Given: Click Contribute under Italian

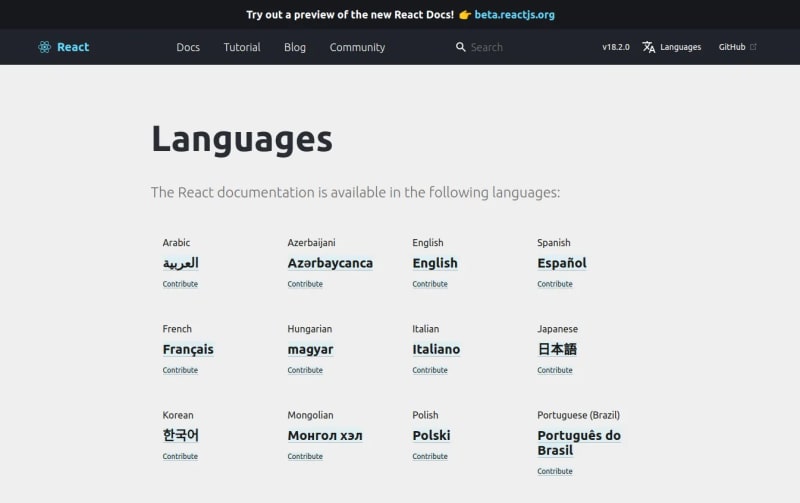Looking at the screenshot, I should pos(430,370).
